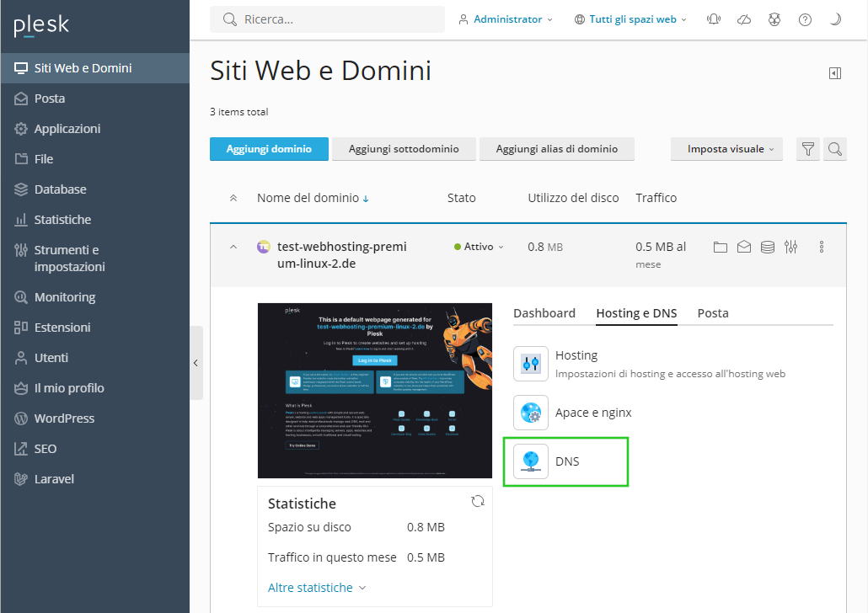Collapse all domains double-chevron icon
The height and width of the screenshot is (613, 868).
point(233,198)
